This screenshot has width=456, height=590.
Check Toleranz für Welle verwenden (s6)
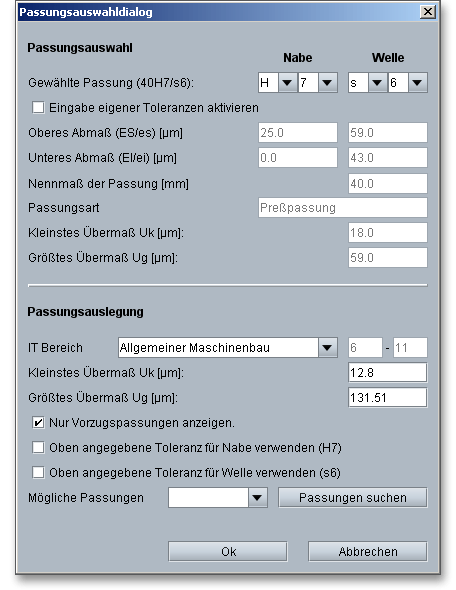pos(38,473)
